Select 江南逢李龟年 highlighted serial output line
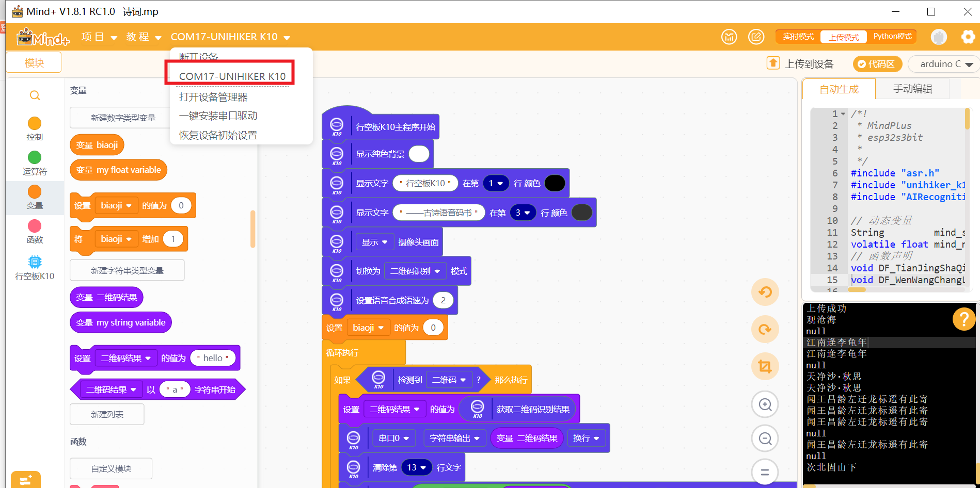Image resolution: width=980 pixels, height=488 pixels. coord(836,343)
